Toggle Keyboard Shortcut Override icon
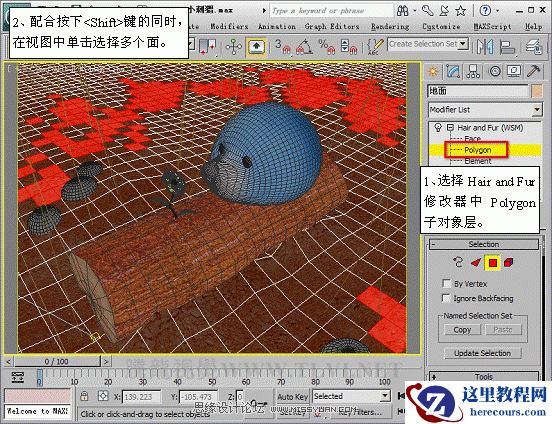The width and height of the screenshot is (552, 424). tap(256, 47)
